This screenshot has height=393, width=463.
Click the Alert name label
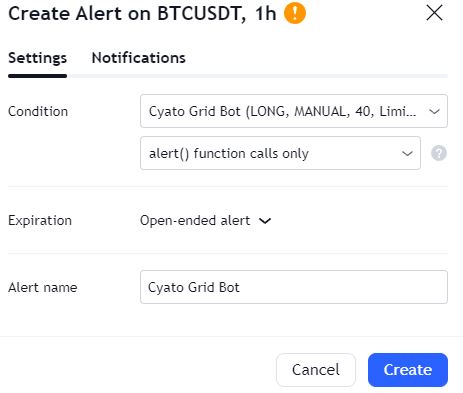(43, 287)
